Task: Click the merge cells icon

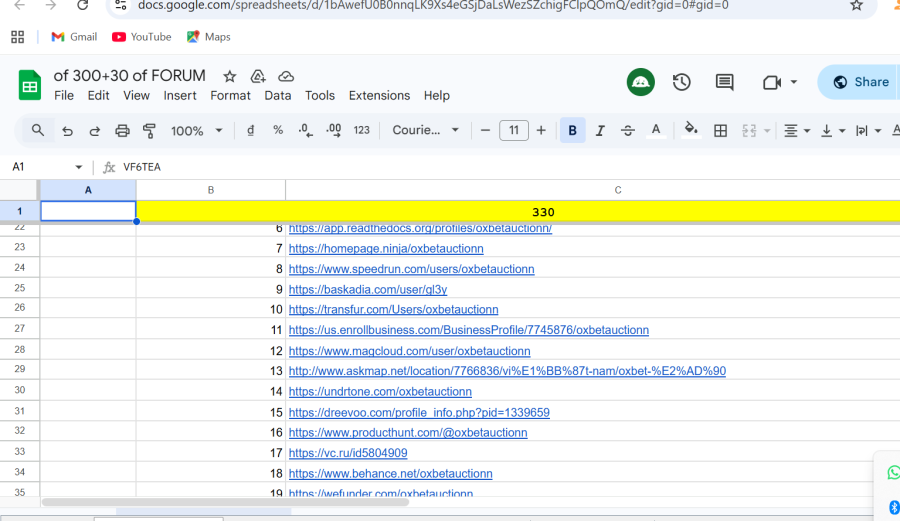Action: pyautogui.click(x=749, y=131)
